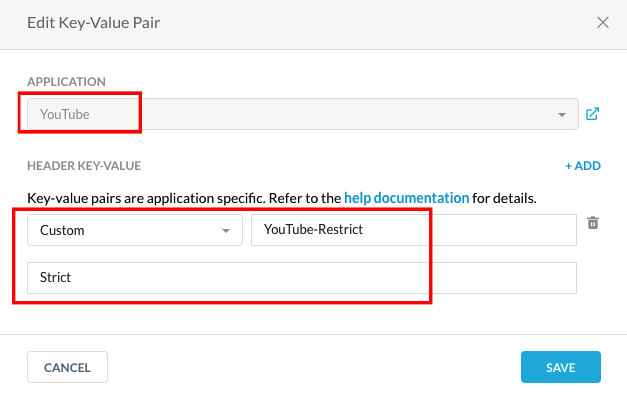Image resolution: width=627 pixels, height=394 pixels.
Task: Select the HEADER KEY-VALUE label
Action: pyautogui.click(x=84, y=166)
